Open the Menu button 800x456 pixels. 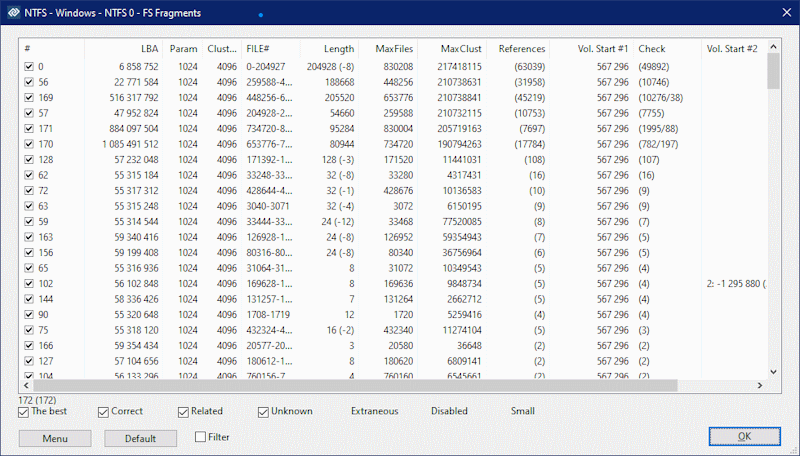click(55, 439)
